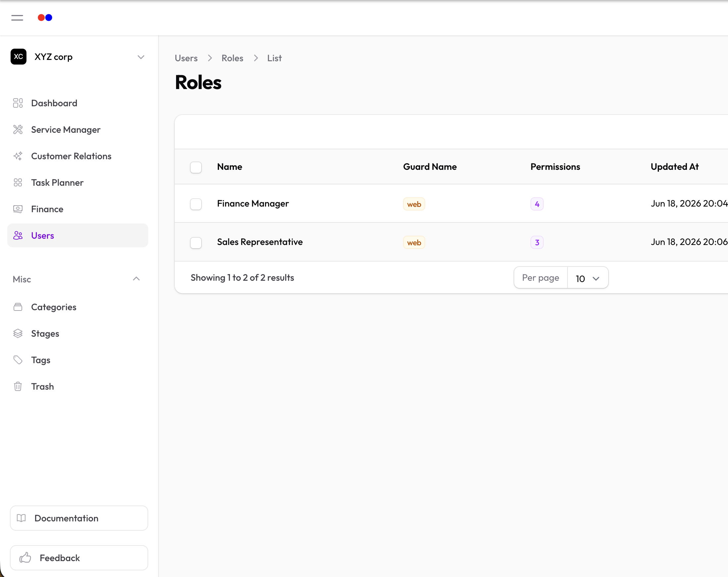Click the Guard Name column header
The height and width of the screenshot is (577, 728).
[430, 167]
